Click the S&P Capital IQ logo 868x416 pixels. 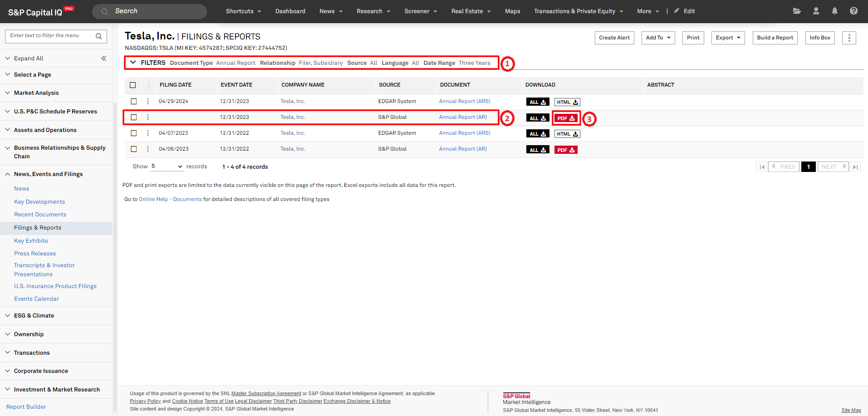click(40, 11)
